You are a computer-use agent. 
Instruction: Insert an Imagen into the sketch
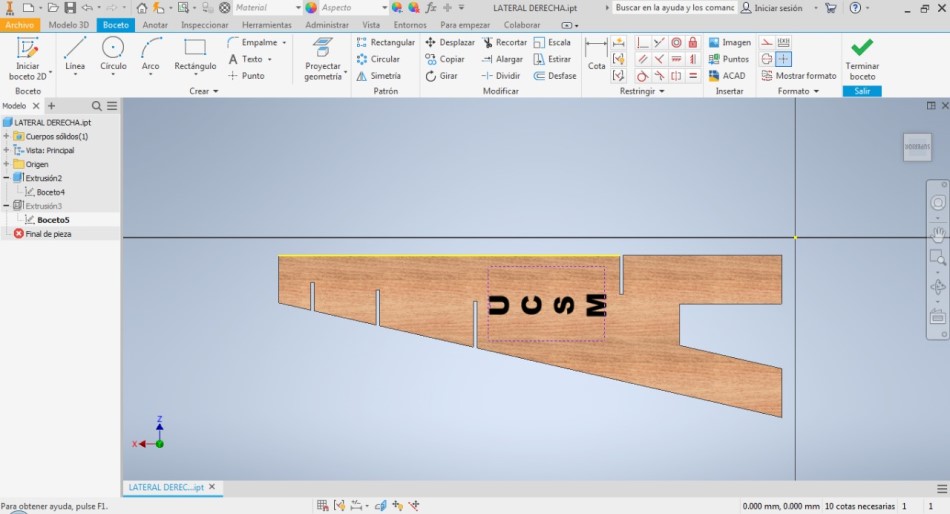tap(729, 42)
